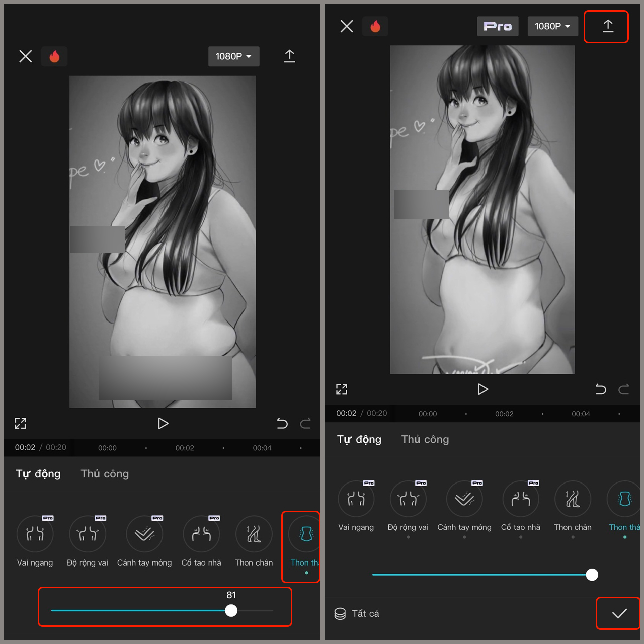Select Độ rộng vai tool in left screen
The width and height of the screenshot is (644, 644).
88,542
